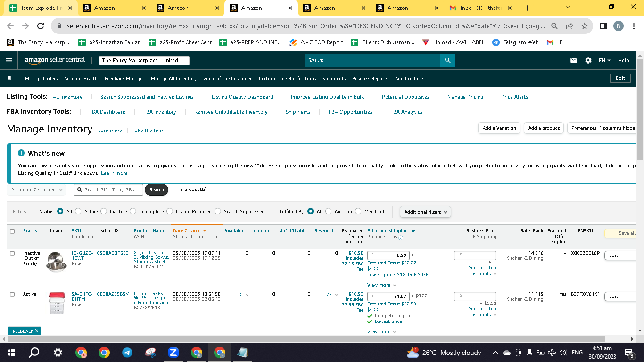Viewport: 644px width, 362px height.
Task: Go back with the browser back arrow
Action: (10, 26)
